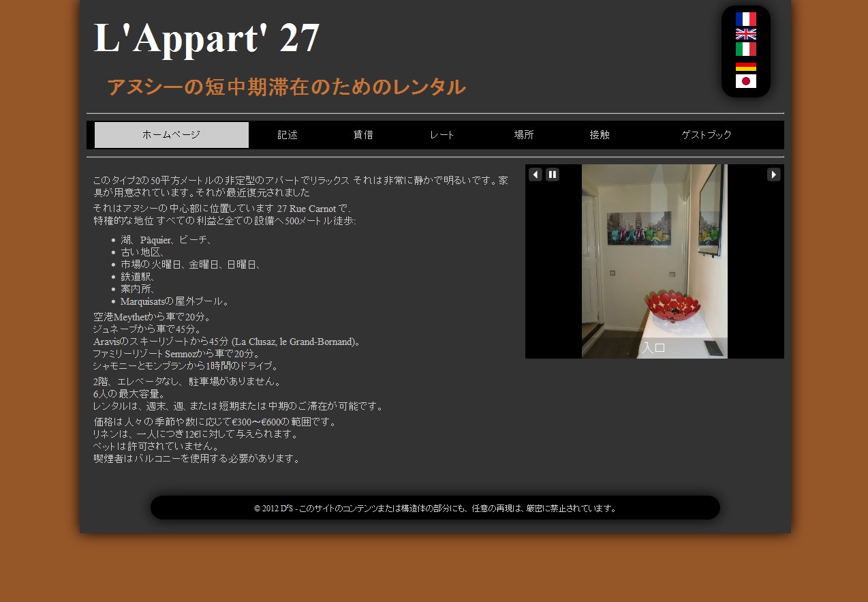Click the 27 Rue Carnot address text
Screen dimensions: 868x602
click(x=307, y=209)
